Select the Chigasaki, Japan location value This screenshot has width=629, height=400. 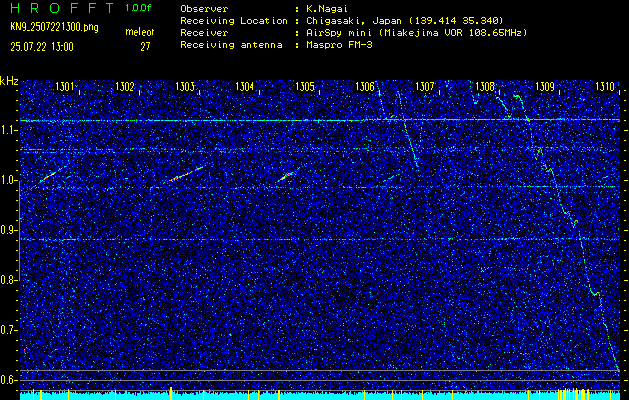point(405,21)
